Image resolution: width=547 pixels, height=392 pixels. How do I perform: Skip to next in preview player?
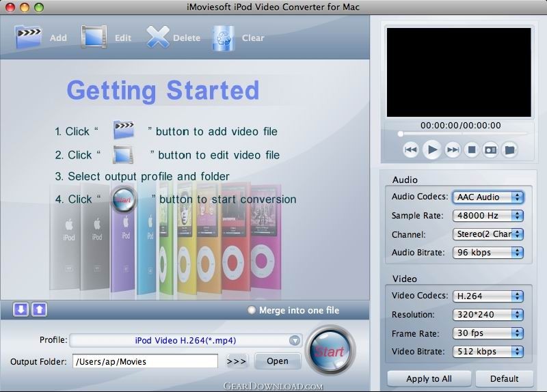click(x=453, y=150)
